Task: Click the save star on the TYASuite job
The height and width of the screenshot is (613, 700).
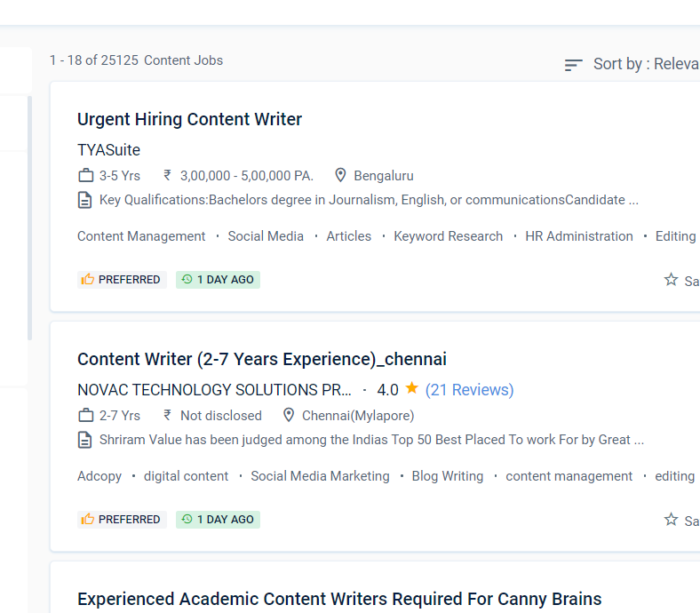Action: coord(671,280)
